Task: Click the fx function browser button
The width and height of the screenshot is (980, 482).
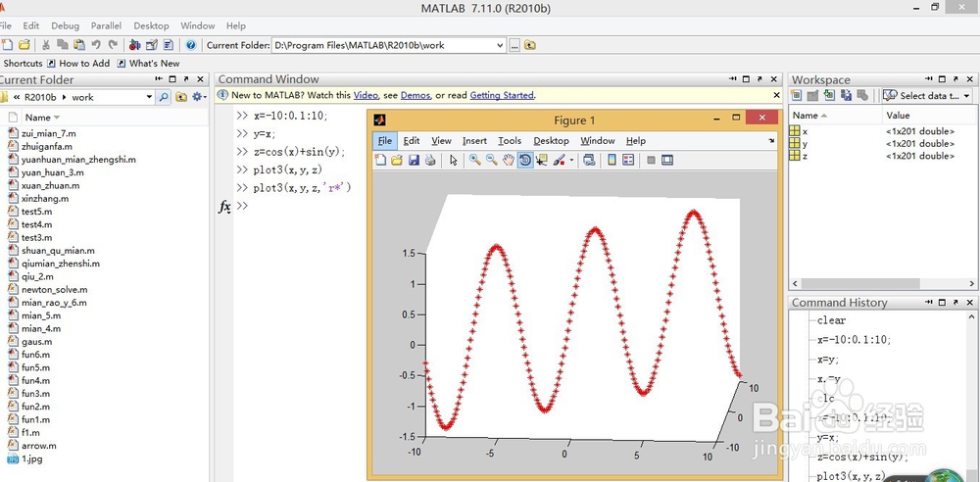Action: pyautogui.click(x=224, y=207)
